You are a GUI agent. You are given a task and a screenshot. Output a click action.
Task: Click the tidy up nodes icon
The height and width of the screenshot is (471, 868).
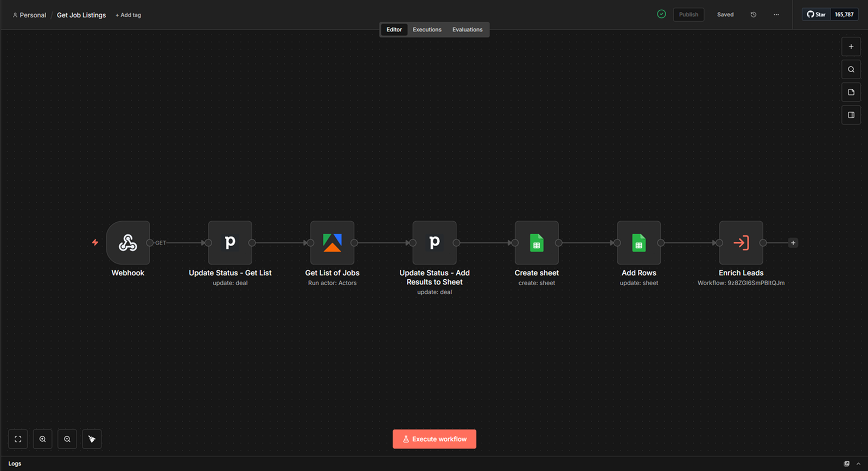(x=92, y=439)
